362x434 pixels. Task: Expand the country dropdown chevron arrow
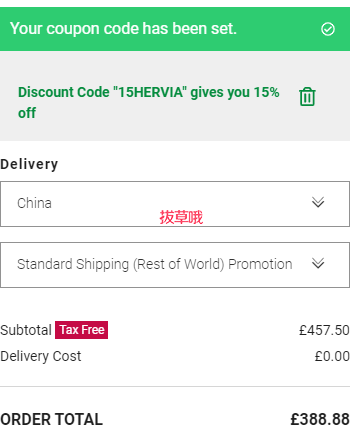(x=318, y=202)
